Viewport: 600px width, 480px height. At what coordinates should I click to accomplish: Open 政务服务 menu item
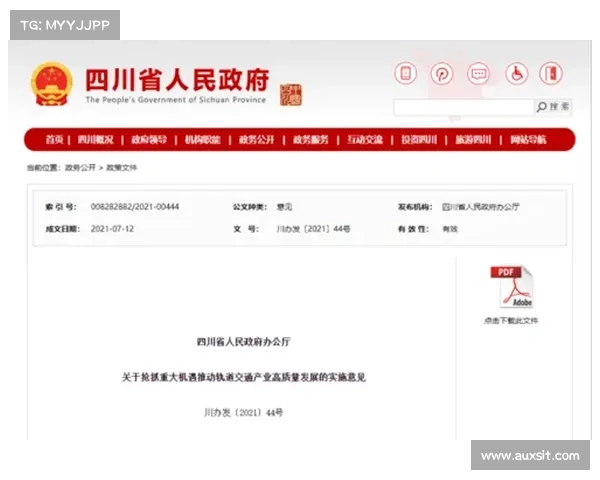coord(311,139)
